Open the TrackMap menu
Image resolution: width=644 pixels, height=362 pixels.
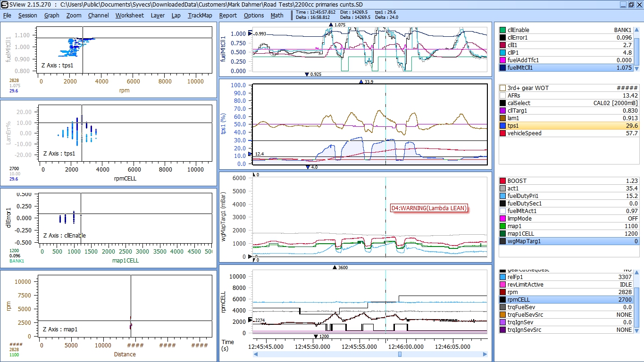pyautogui.click(x=200, y=15)
